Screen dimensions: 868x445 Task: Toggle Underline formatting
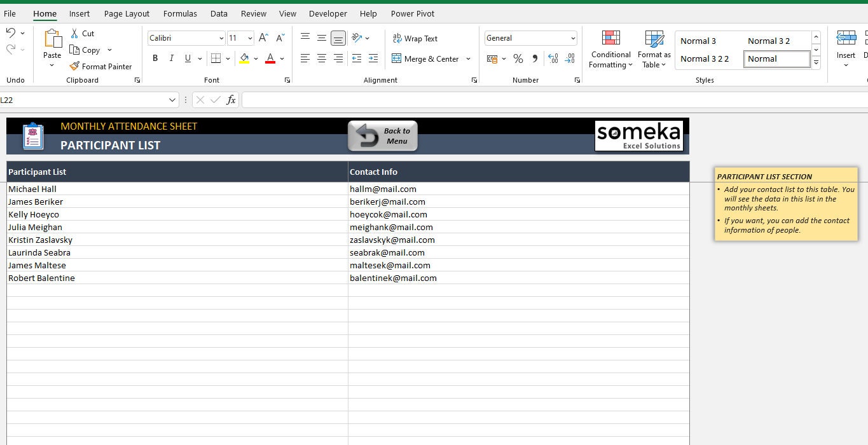(x=188, y=58)
